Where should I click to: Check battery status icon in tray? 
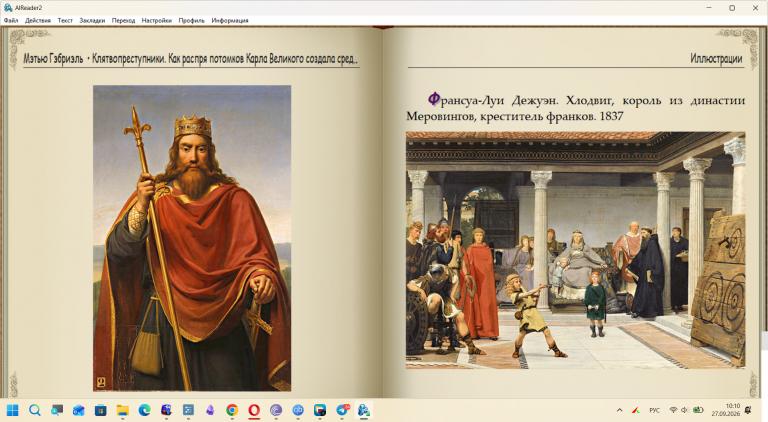698,410
